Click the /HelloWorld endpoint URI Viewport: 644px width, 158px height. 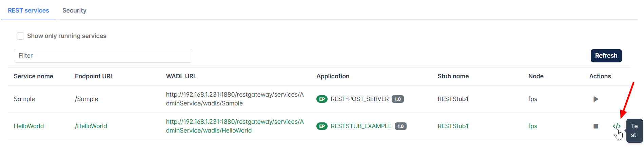tap(91, 126)
